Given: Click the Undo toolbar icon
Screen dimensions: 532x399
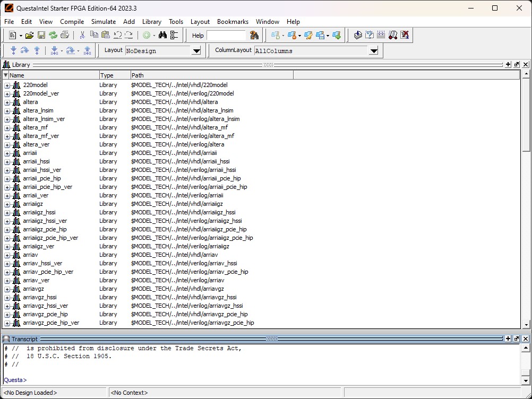Looking at the screenshot, I should tap(117, 35).
